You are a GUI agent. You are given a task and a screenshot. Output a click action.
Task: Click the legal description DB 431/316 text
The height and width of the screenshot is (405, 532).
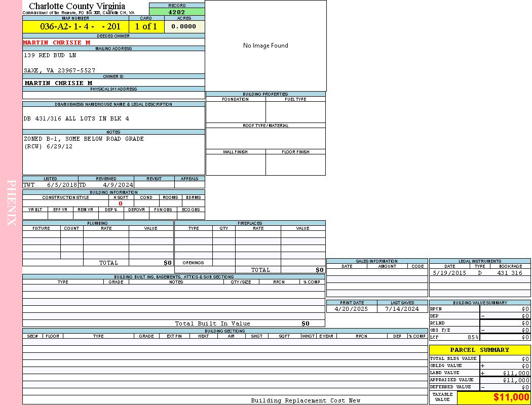(76, 118)
